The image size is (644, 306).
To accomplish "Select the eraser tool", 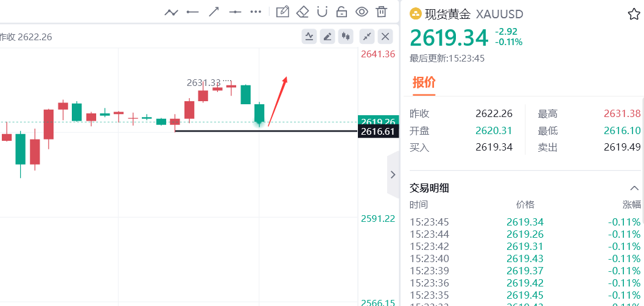I will click(303, 12).
